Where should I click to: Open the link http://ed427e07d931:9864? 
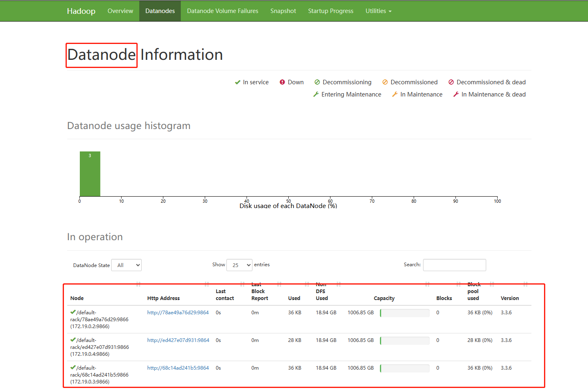tap(178, 340)
